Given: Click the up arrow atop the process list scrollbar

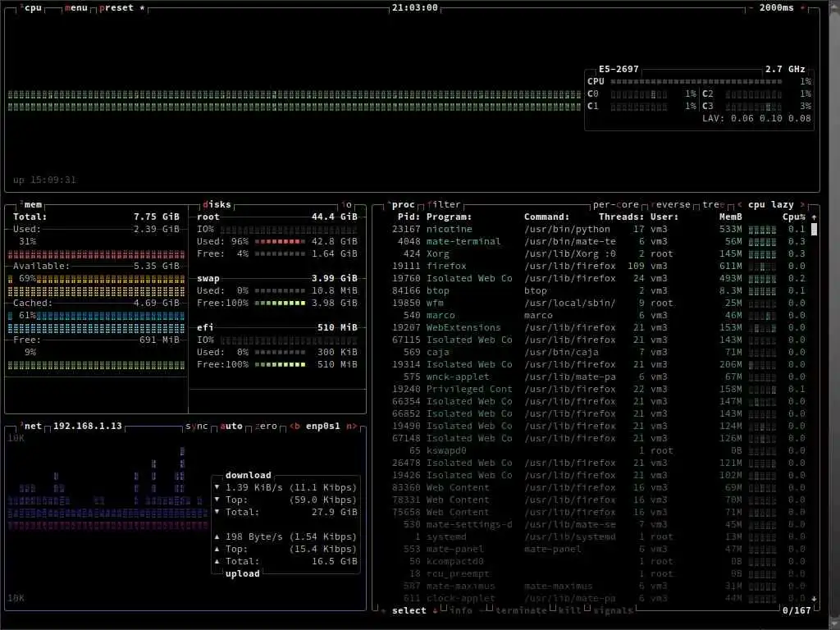Looking at the screenshot, I should 815,217.
